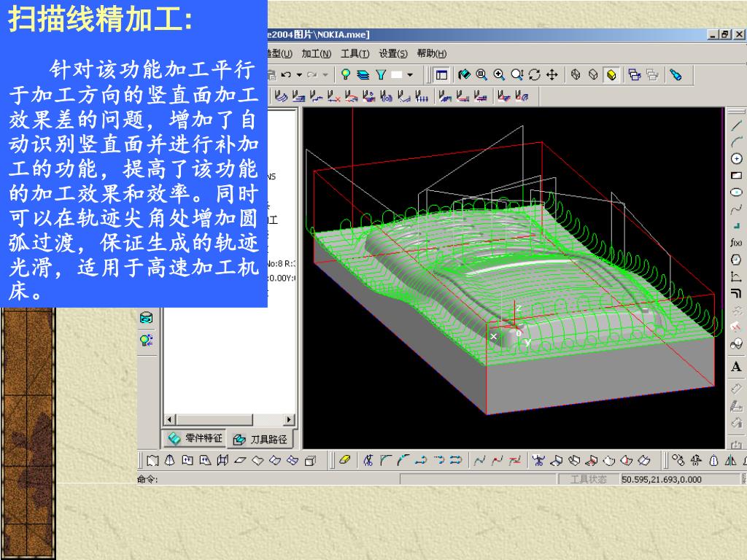Click the undo arrow icon
The width and height of the screenshot is (747, 560).
coord(286,75)
